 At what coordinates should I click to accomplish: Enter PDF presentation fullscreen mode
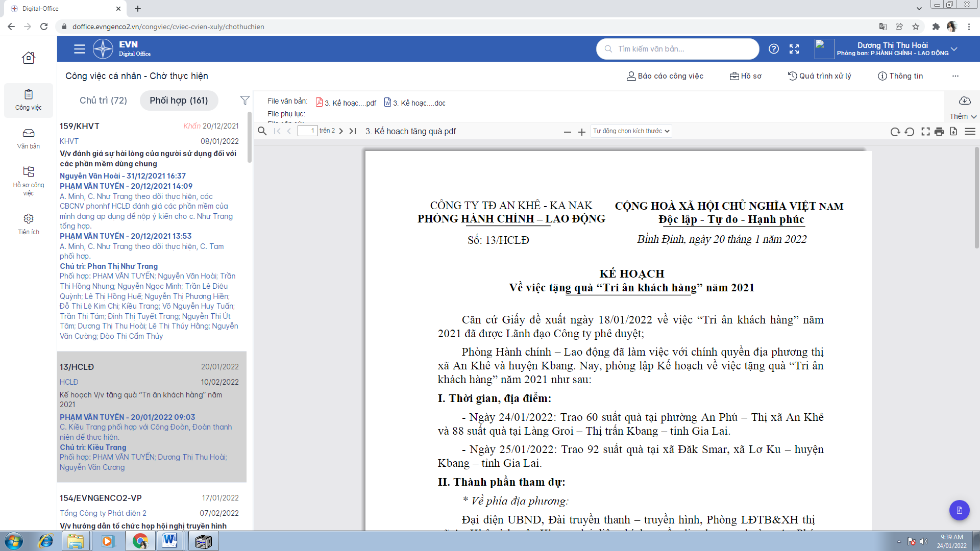point(925,132)
